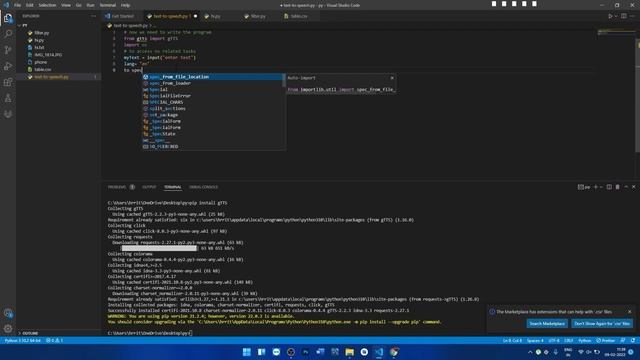640x360 pixels.
Task: Open the Source Control view
Action: tap(8, 50)
